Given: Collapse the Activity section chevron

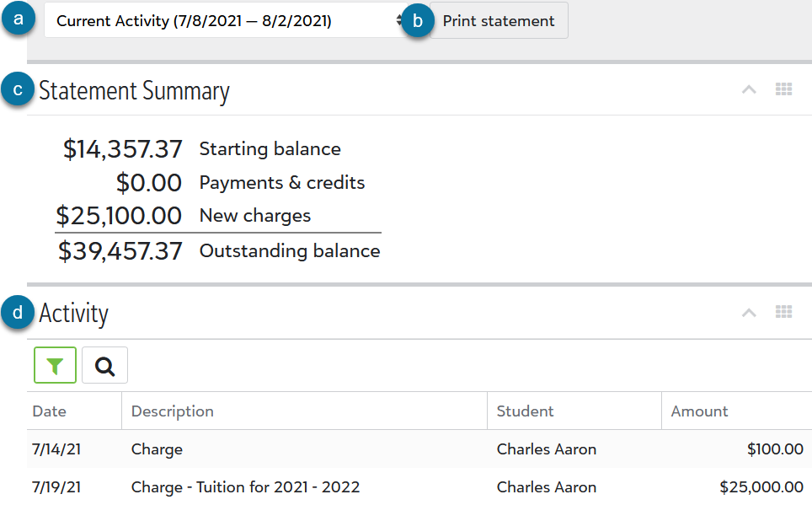Looking at the screenshot, I should coord(748,311).
